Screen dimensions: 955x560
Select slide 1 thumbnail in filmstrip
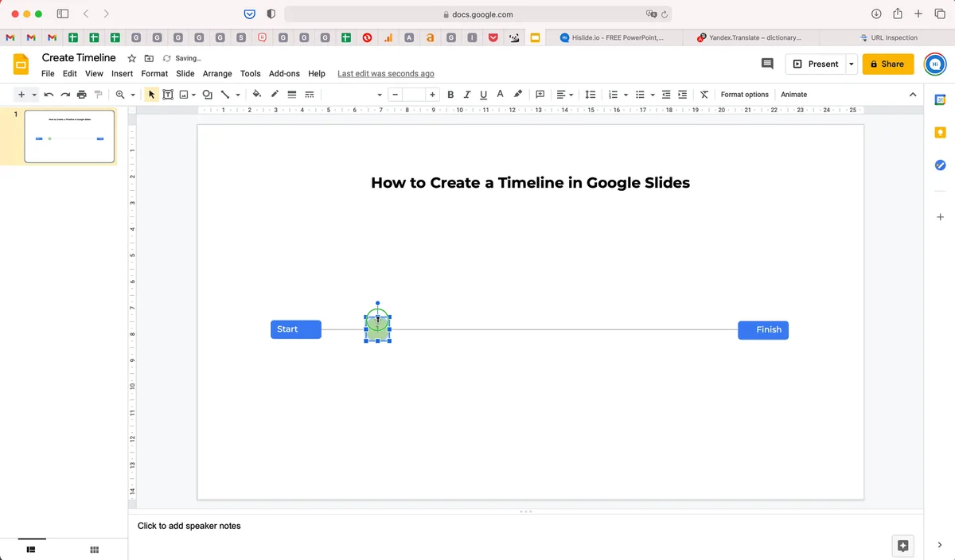click(69, 136)
